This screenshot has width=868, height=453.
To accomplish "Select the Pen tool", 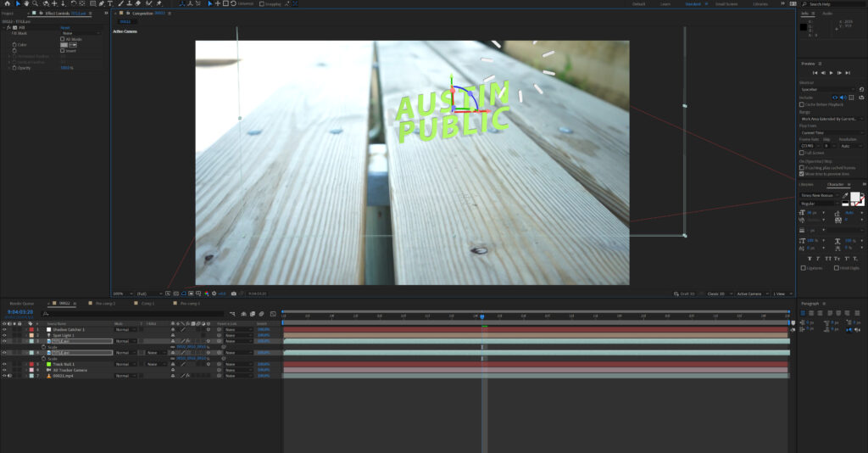I will (102, 3).
